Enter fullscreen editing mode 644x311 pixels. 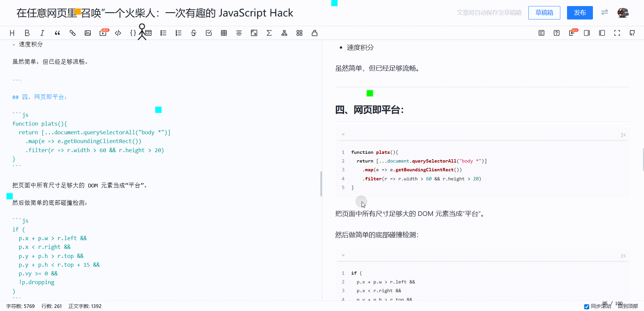pyautogui.click(x=617, y=33)
